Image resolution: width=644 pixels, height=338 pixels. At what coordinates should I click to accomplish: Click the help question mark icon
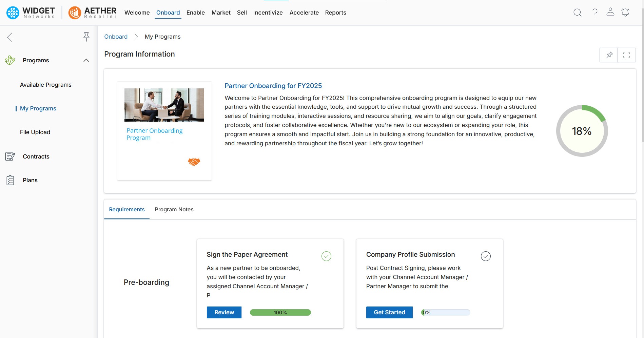click(x=595, y=13)
